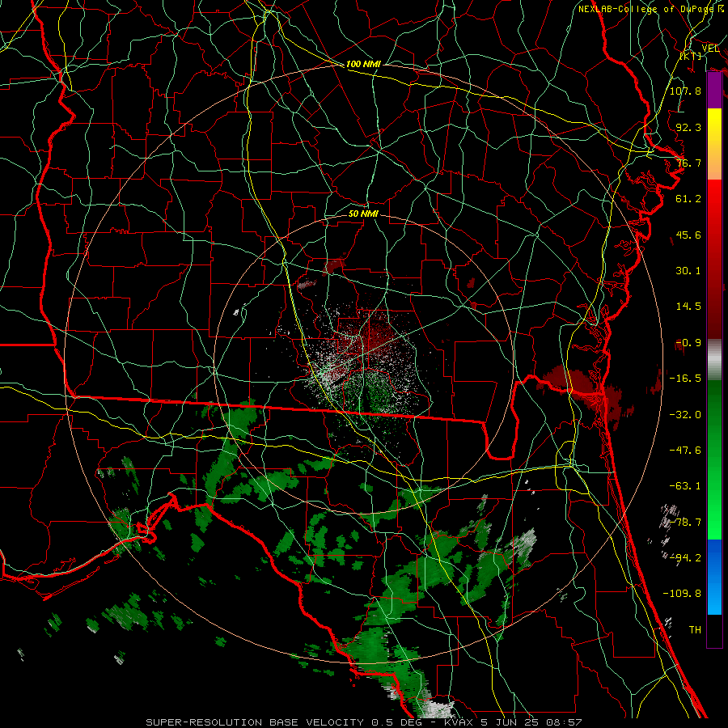The width and height of the screenshot is (728, 728).
Task: Click the -63.1 velocity scale value
Action: (x=685, y=486)
